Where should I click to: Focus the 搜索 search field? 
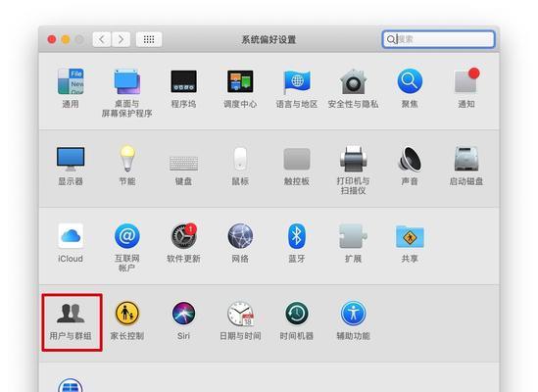click(438, 39)
